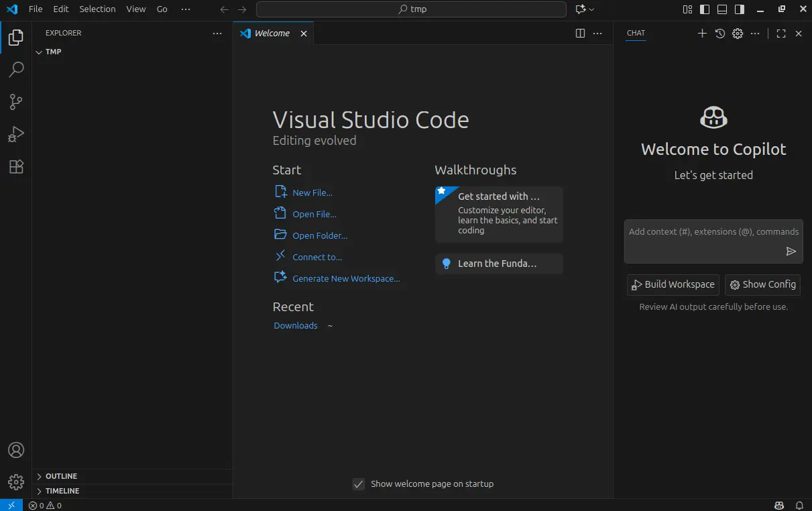812x511 pixels.
Task: Click the Manage gear icon
Action: (16, 481)
